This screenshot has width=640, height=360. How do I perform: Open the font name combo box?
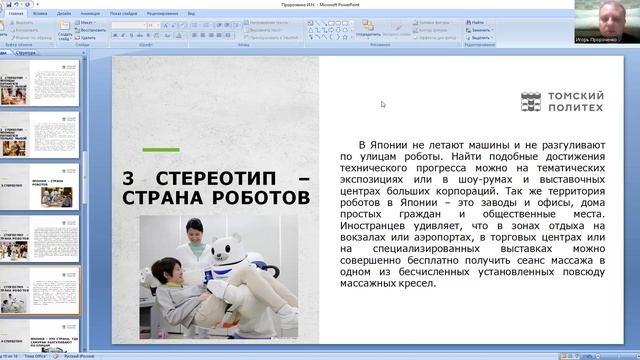[128, 25]
